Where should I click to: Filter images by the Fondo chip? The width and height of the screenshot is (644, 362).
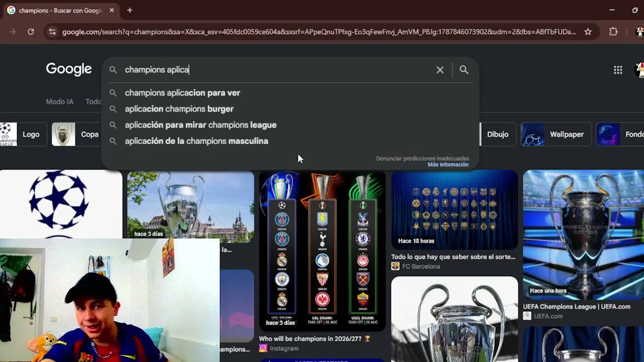point(620,134)
